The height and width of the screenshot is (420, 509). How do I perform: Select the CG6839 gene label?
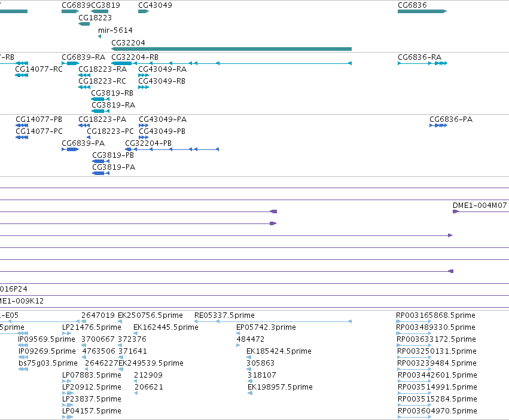77,5
